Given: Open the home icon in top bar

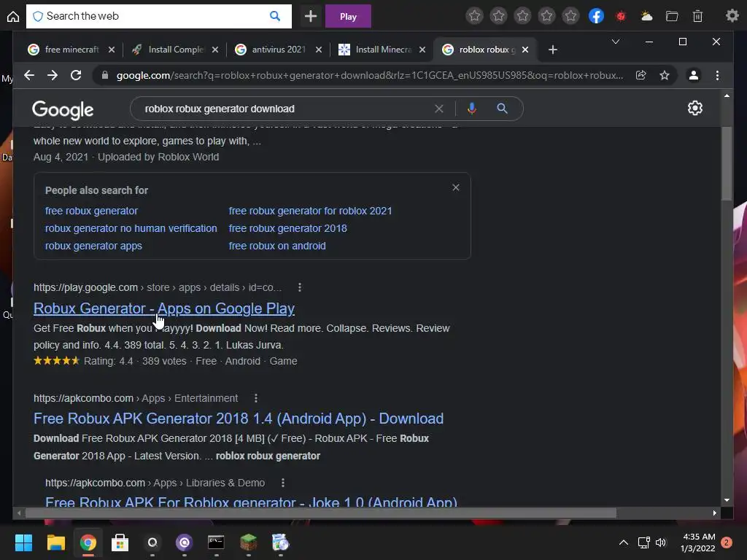Looking at the screenshot, I should pyautogui.click(x=13, y=17).
